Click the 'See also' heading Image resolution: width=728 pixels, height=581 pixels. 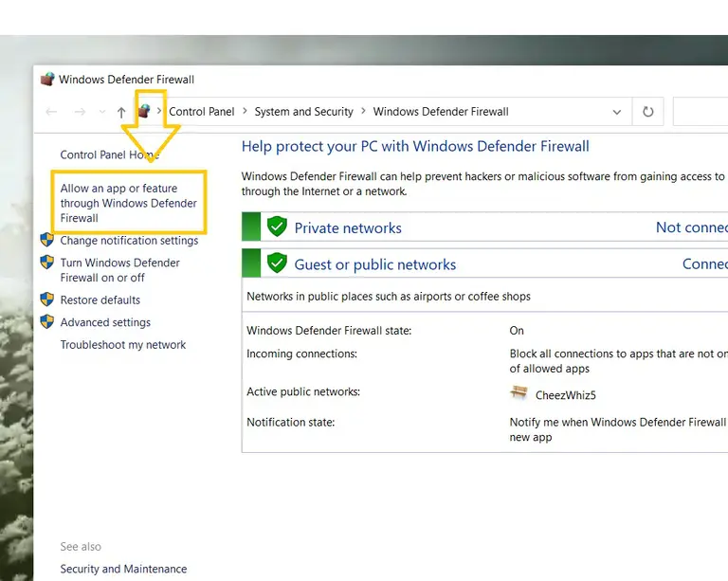81,547
